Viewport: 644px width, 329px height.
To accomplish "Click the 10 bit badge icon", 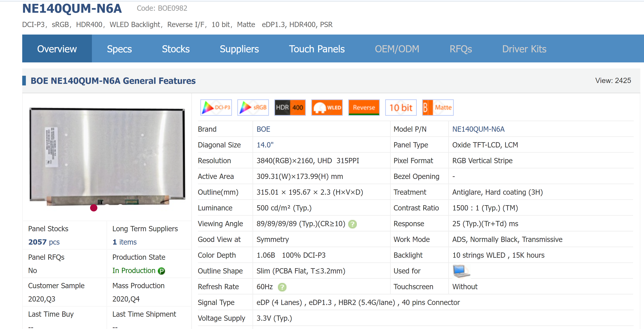I will click(401, 107).
